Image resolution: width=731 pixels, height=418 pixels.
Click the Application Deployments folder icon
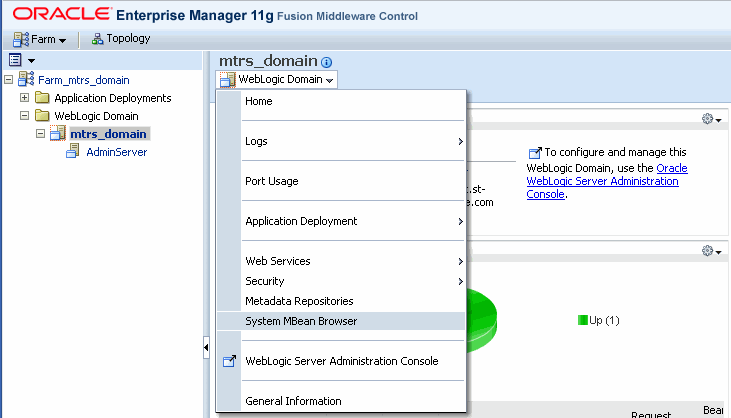pos(42,97)
